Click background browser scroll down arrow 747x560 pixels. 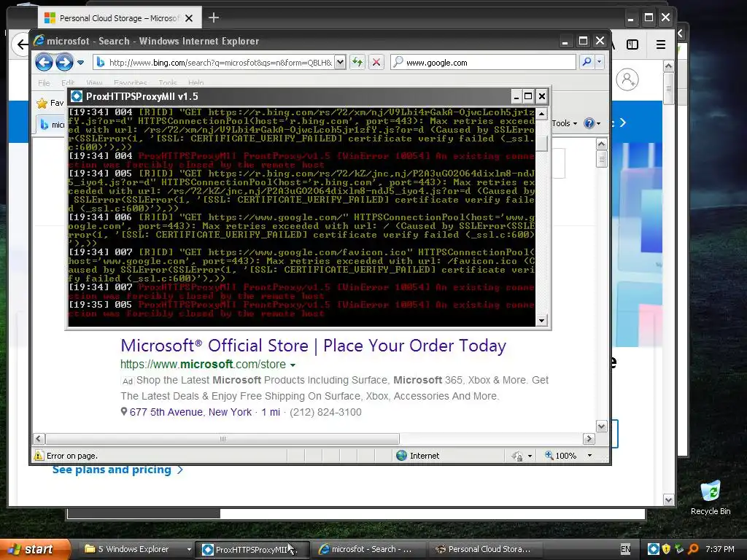coord(668,500)
